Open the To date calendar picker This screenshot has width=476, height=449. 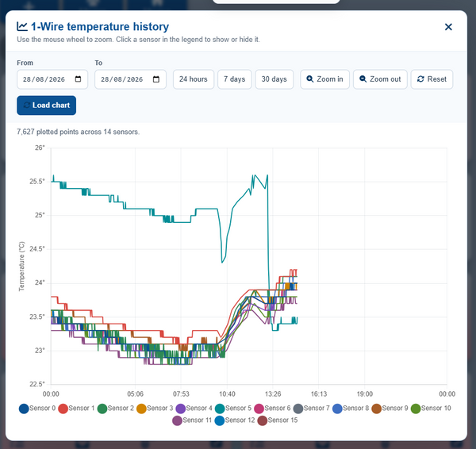(156, 79)
